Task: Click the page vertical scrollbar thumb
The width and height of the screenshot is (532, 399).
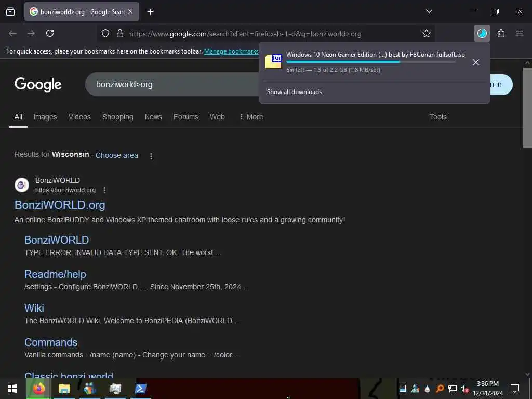Action: tap(527, 108)
